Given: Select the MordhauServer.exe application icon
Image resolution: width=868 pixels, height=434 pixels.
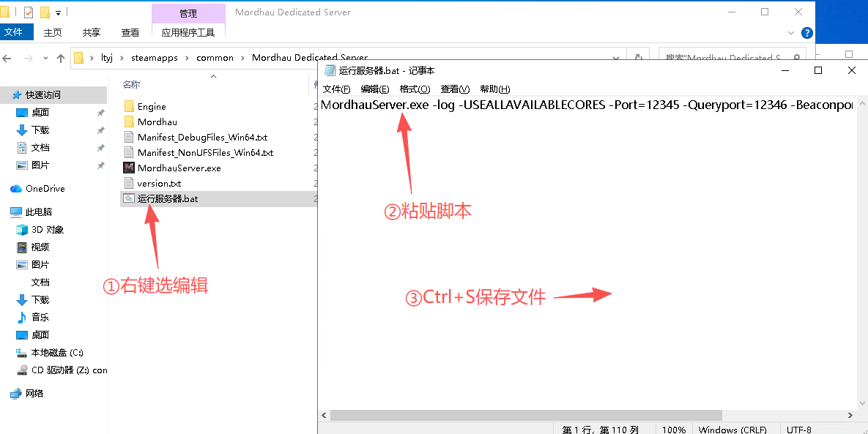Looking at the screenshot, I should click(x=129, y=168).
